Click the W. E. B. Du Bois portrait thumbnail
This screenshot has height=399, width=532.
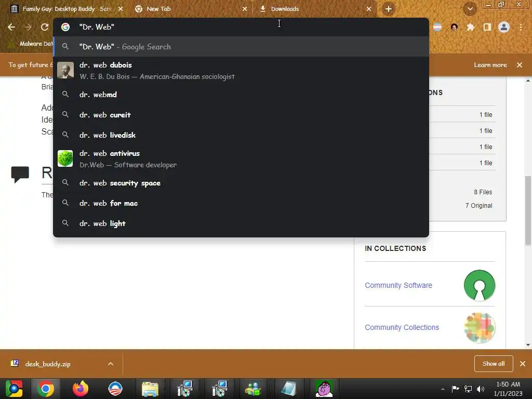(x=65, y=70)
